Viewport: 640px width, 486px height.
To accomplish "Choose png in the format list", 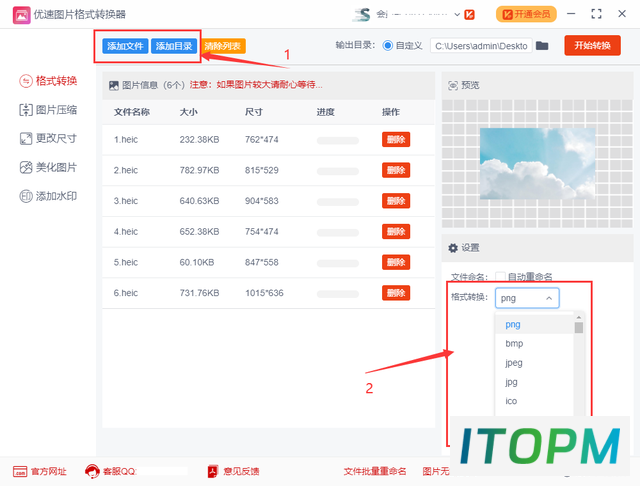I will pos(534,324).
